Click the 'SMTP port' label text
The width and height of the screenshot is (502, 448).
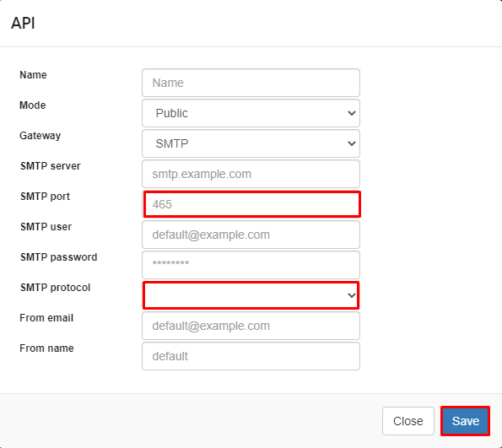coord(45,197)
